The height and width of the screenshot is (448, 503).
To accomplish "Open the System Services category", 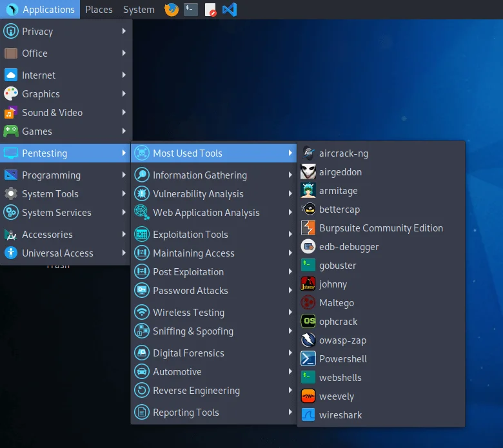I will [x=65, y=212].
